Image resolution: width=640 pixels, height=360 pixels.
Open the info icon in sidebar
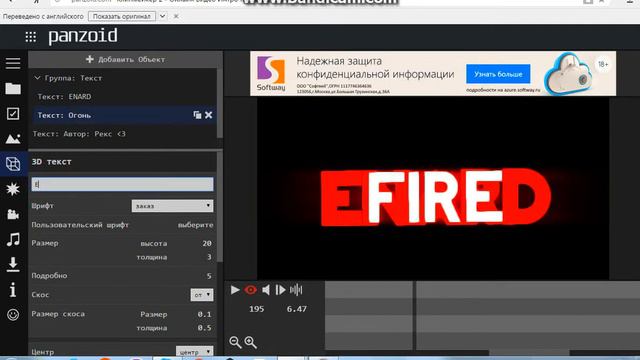[x=13, y=290]
